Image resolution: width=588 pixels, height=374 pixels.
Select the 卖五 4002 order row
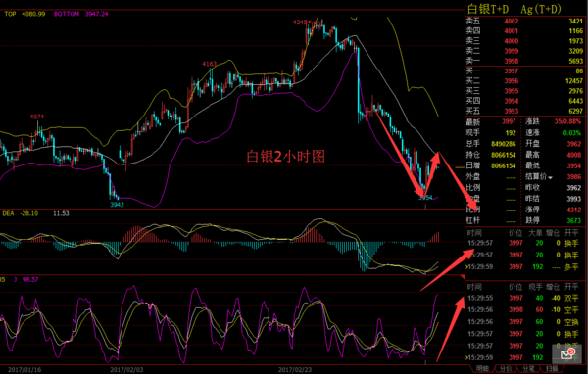(524, 22)
